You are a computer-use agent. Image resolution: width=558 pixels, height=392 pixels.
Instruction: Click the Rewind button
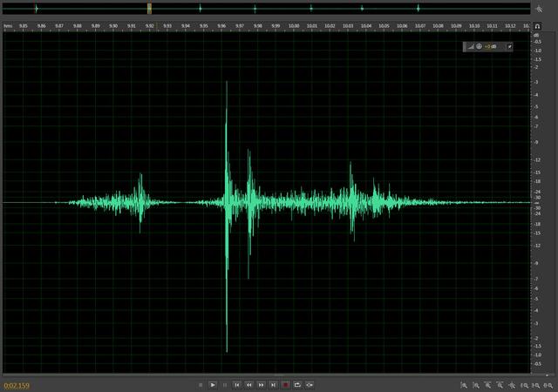(x=249, y=385)
